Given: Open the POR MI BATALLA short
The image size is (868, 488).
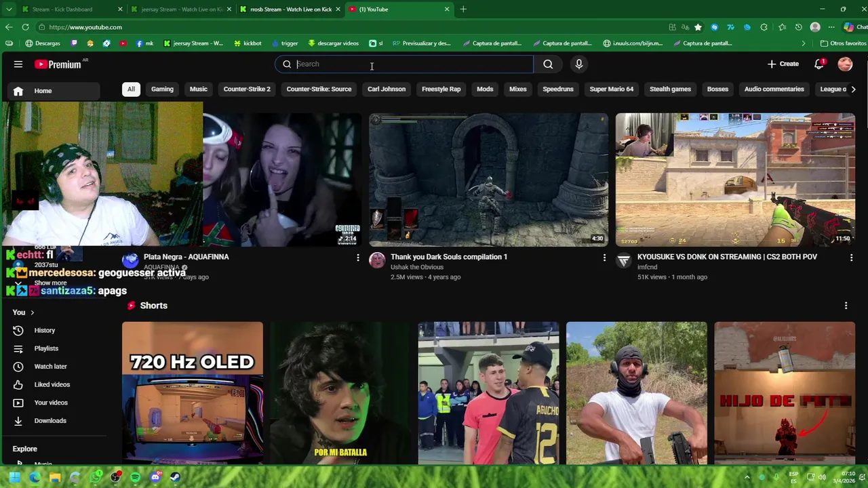Looking at the screenshot, I should coord(340,393).
